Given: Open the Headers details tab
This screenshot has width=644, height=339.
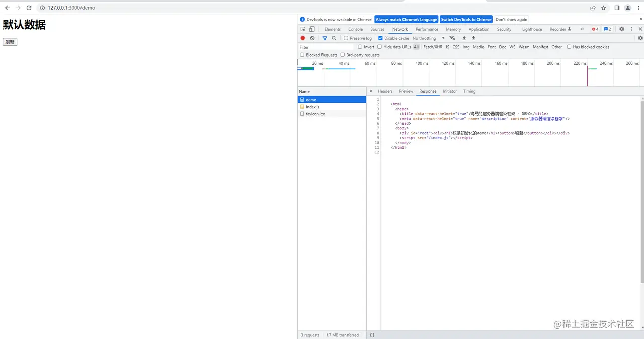Looking at the screenshot, I should point(385,91).
